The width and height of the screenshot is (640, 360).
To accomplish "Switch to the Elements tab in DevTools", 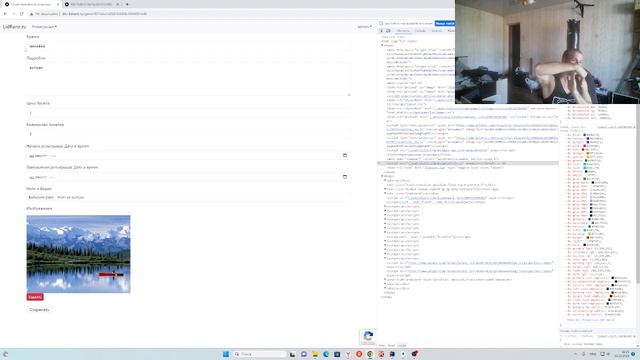I will pos(402,31).
